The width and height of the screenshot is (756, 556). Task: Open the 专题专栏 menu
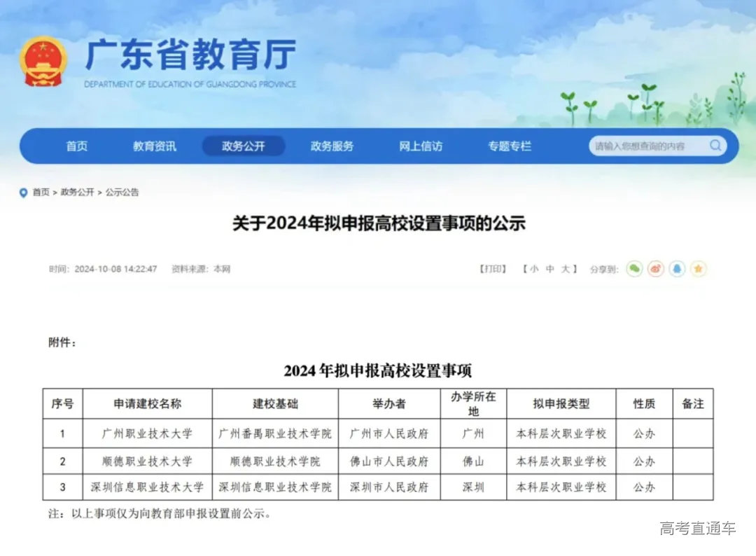click(510, 146)
